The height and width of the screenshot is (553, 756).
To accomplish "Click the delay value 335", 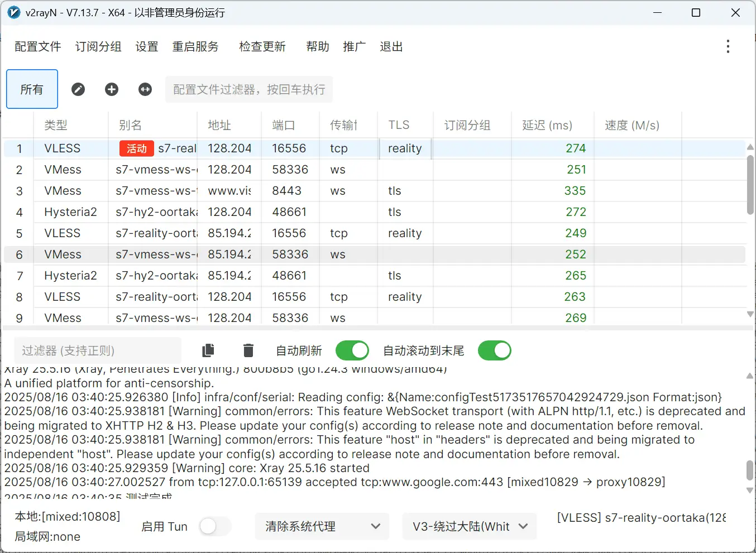I will (575, 191).
